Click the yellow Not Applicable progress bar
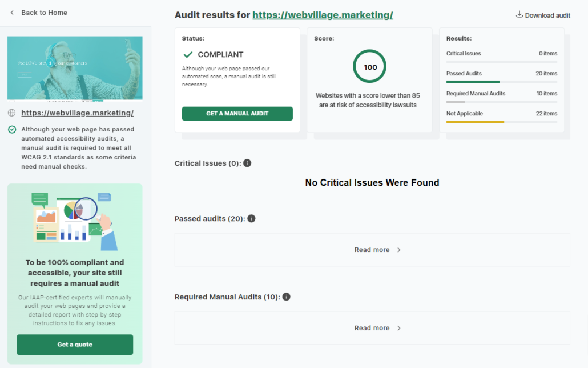This screenshot has width=588, height=368. coord(475,122)
